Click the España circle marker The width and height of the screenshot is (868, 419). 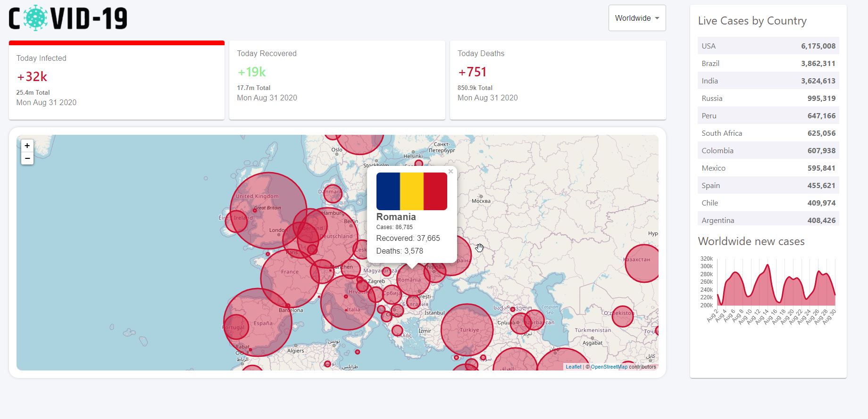(x=258, y=322)
